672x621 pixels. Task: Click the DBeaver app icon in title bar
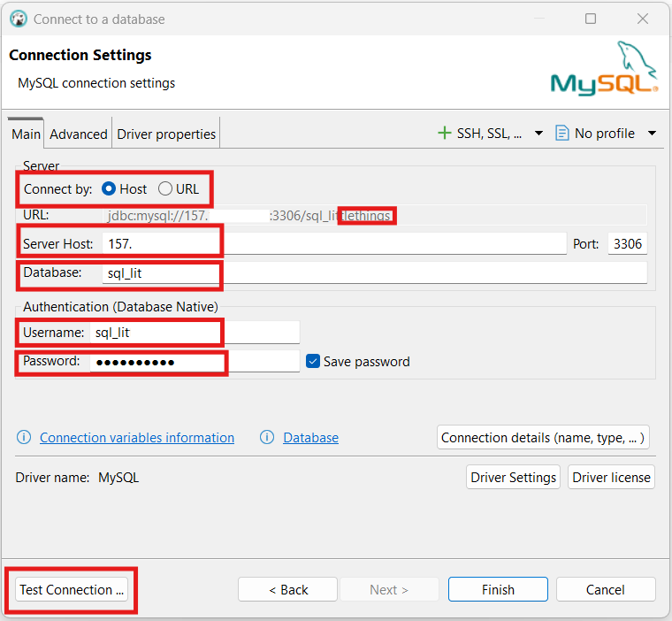tap(19, 19)
